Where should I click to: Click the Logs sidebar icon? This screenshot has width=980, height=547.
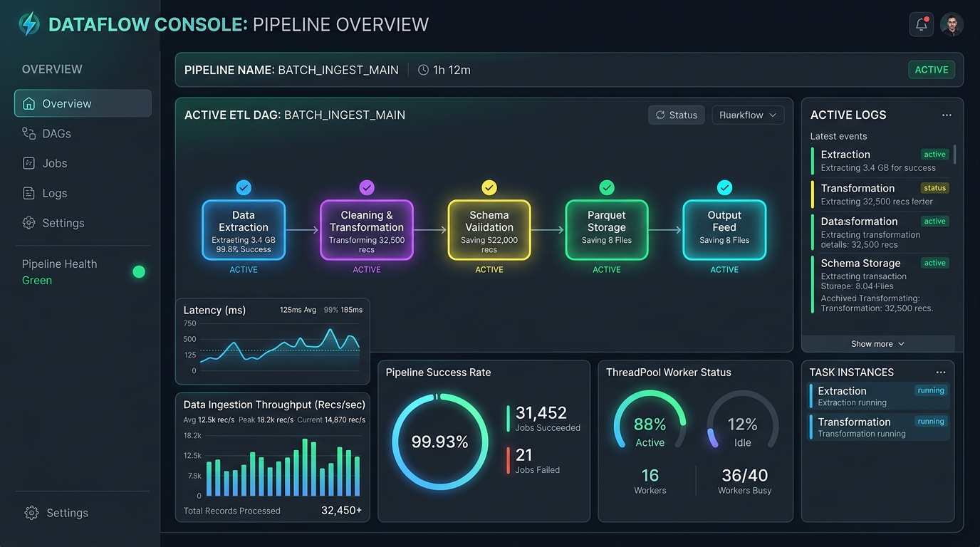(28, 193)
